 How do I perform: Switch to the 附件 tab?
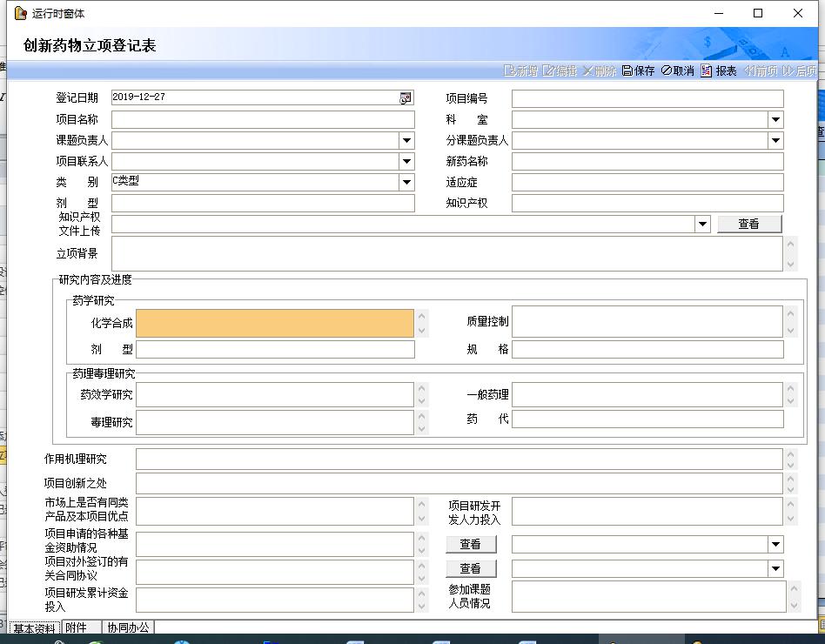77,627
